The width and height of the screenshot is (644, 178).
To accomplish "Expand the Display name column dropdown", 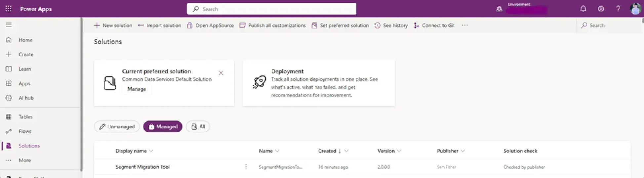I will click(x=151, y=151).
